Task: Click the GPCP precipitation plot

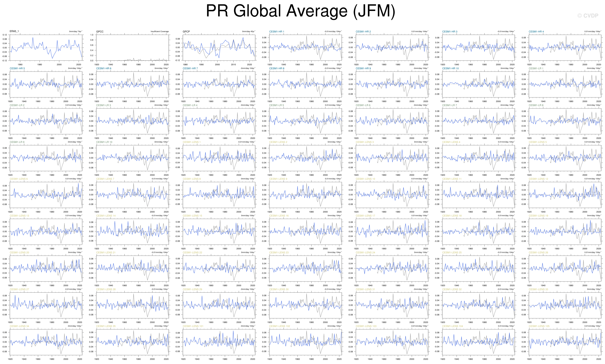Action: pyautogui.click(x=219, y=48)
